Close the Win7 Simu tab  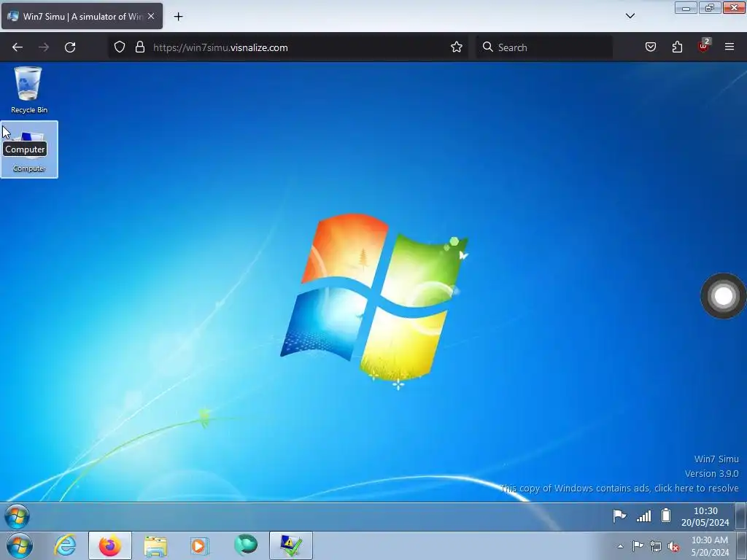click(151, 16)
